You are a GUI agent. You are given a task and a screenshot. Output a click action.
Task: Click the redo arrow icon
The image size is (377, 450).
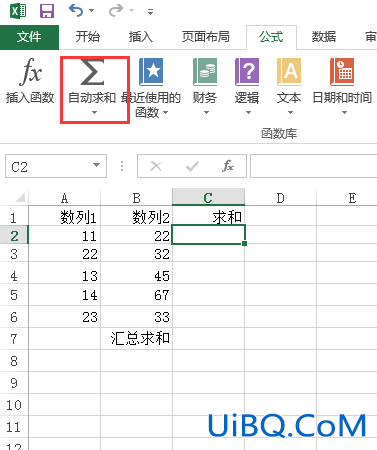click(x=116, y=11)
